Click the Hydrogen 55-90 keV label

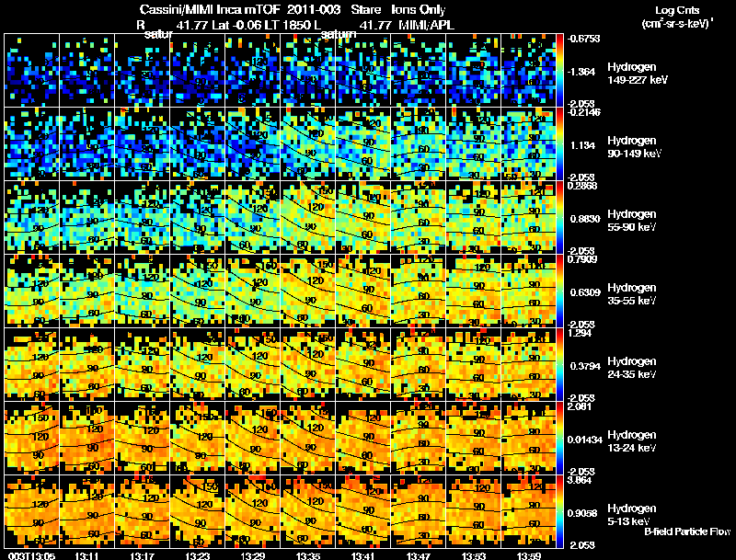click(x=632, y=221)
